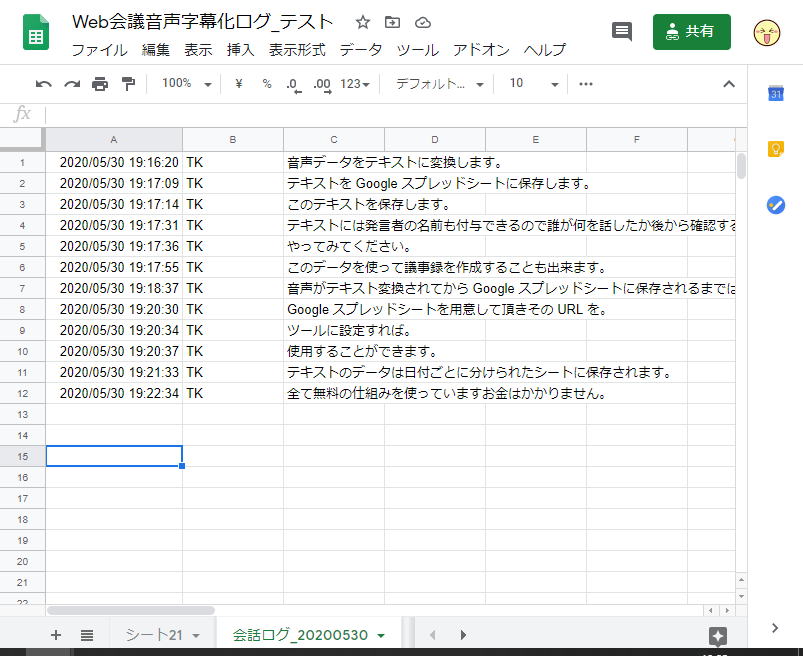The image size is (803, 656).
Task: Star the spreadsheet next to its title
Action: 362,22
